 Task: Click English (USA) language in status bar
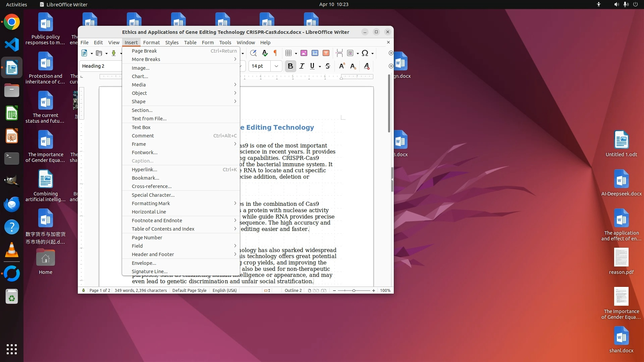tap(224, 291)
